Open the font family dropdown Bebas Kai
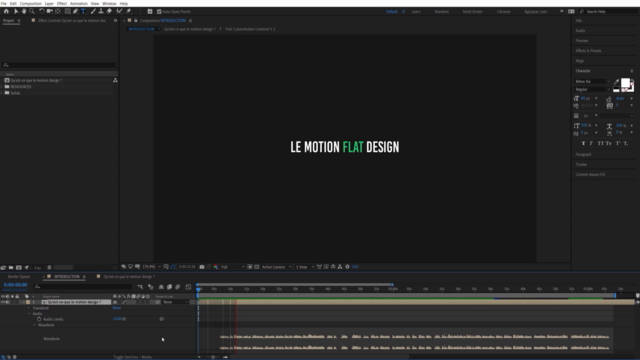 (593, 81)
